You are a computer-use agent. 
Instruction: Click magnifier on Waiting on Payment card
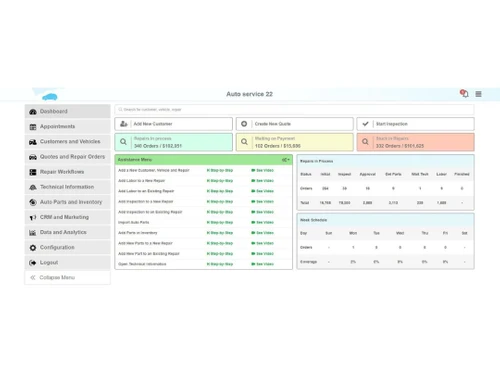[x=244, y=142]
